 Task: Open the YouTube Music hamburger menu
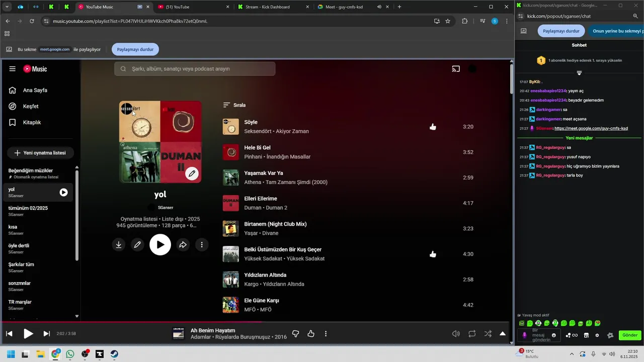(x=13, y=69)
